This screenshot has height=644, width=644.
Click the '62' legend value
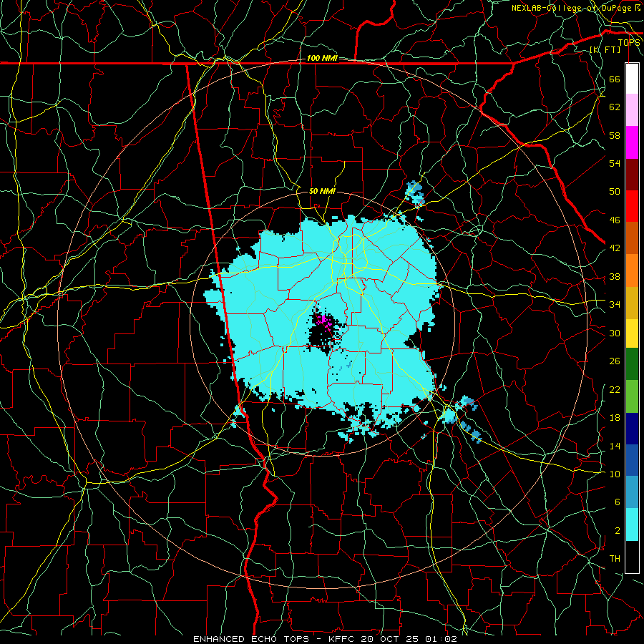click(615, 107)
